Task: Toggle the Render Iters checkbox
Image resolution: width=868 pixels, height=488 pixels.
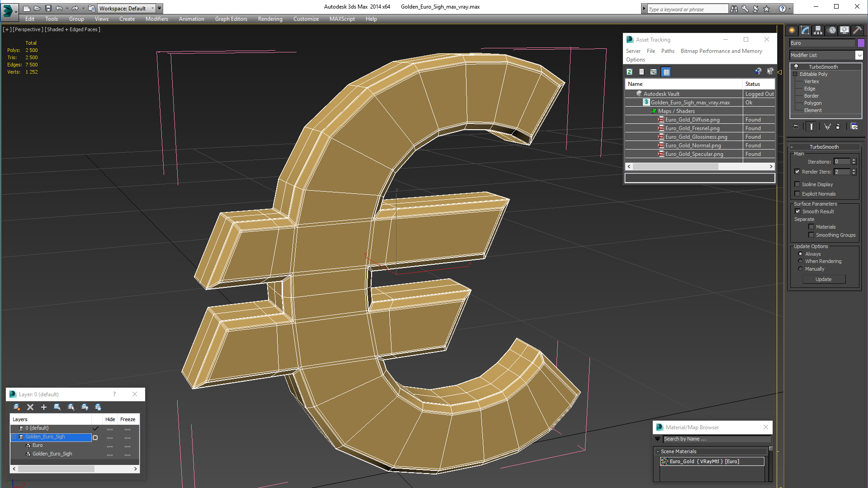Action: coord(797,172)
